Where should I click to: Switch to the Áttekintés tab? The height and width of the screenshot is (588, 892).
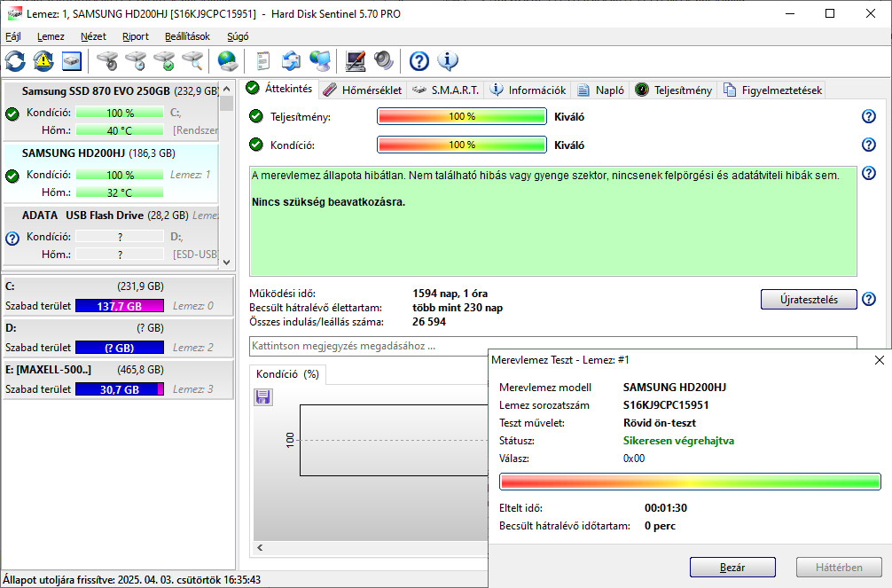click(x=279, y=88)
